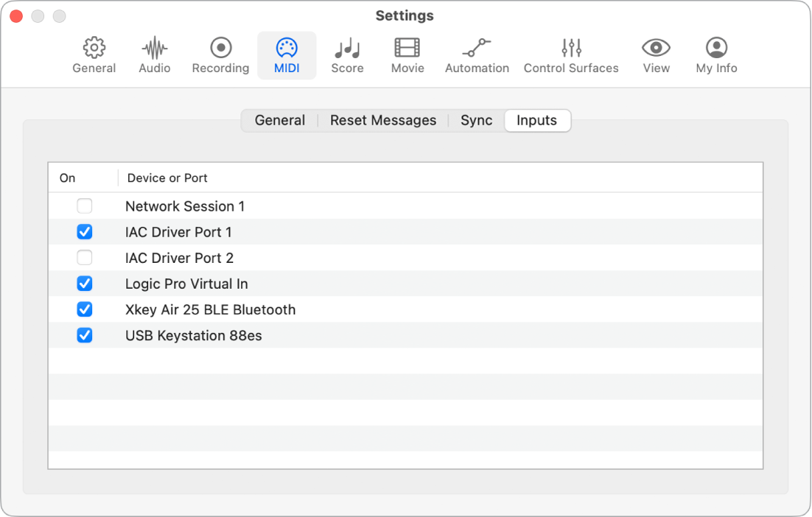
Task: Uncheck Logic Pro Virtual In
Action: tap(84, 284)
